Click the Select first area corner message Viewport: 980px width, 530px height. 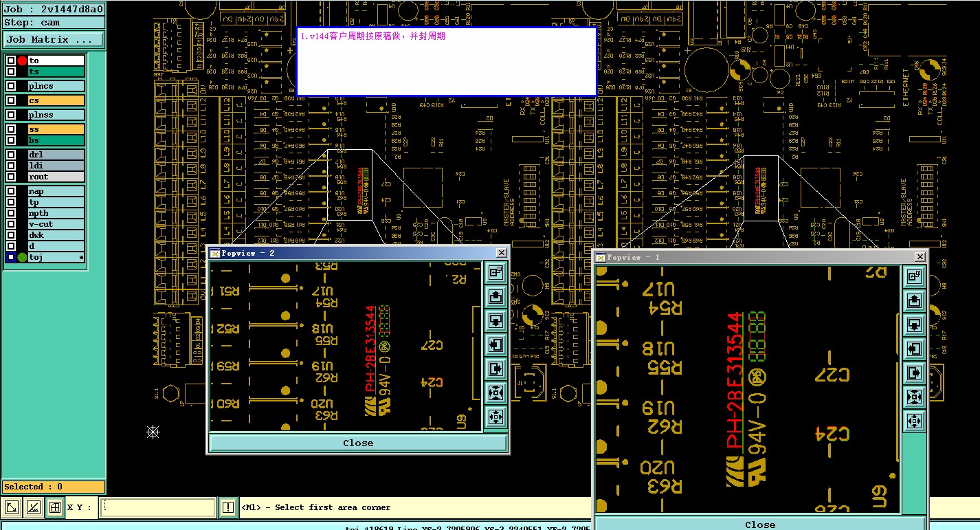click(x=316, y=507)
